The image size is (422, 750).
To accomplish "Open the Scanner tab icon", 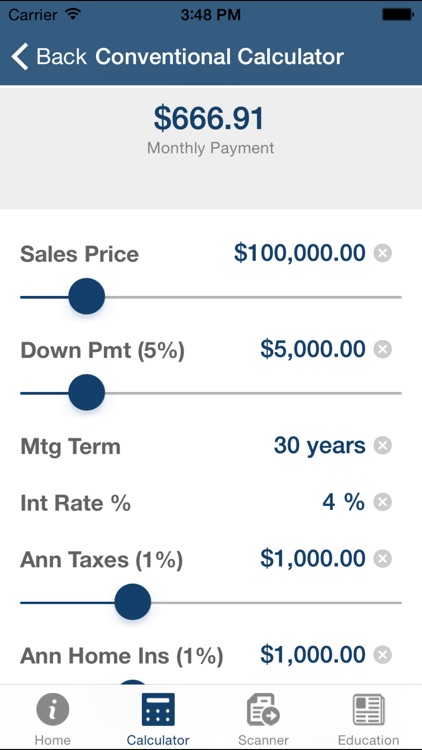I will (263, 710).
